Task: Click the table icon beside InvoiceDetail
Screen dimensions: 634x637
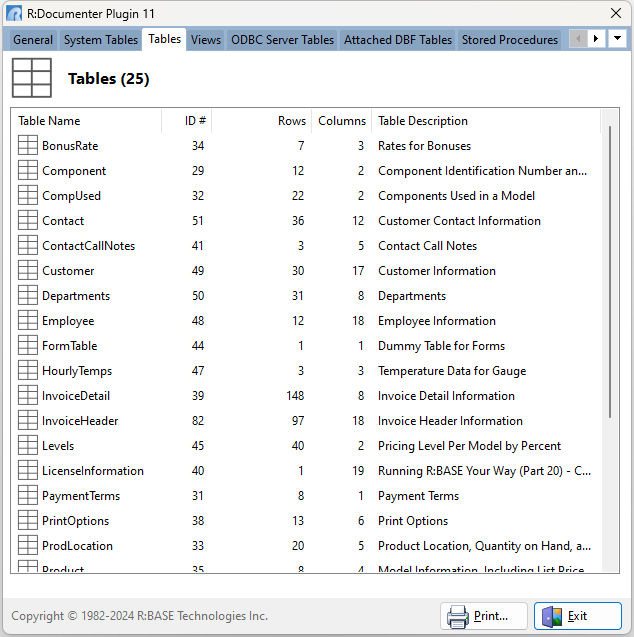Action: click(x=28, y=395)
